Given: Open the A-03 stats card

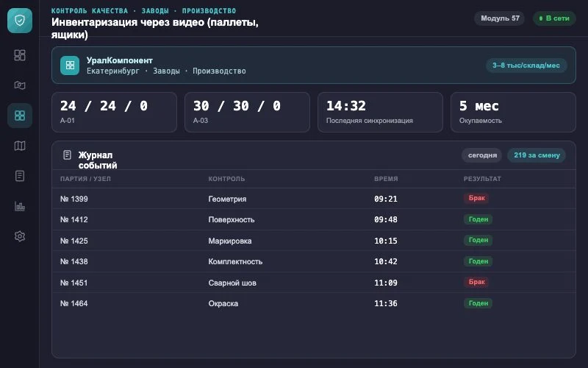Looking at the screenshot, I should pos(247,112).
